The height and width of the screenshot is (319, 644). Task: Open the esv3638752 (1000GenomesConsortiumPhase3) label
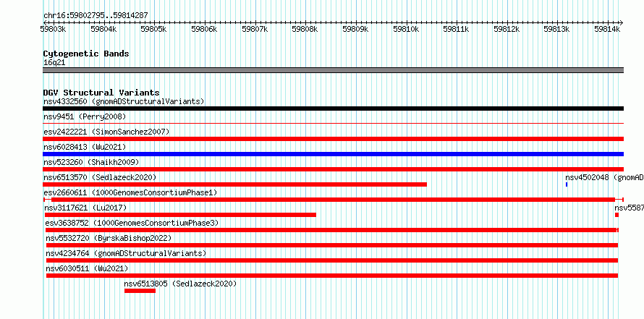132,223
